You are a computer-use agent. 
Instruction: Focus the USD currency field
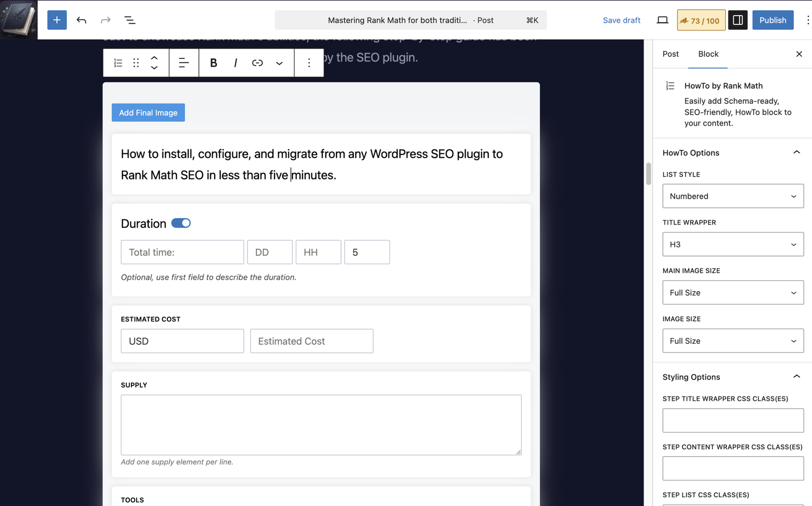[182, 341]
